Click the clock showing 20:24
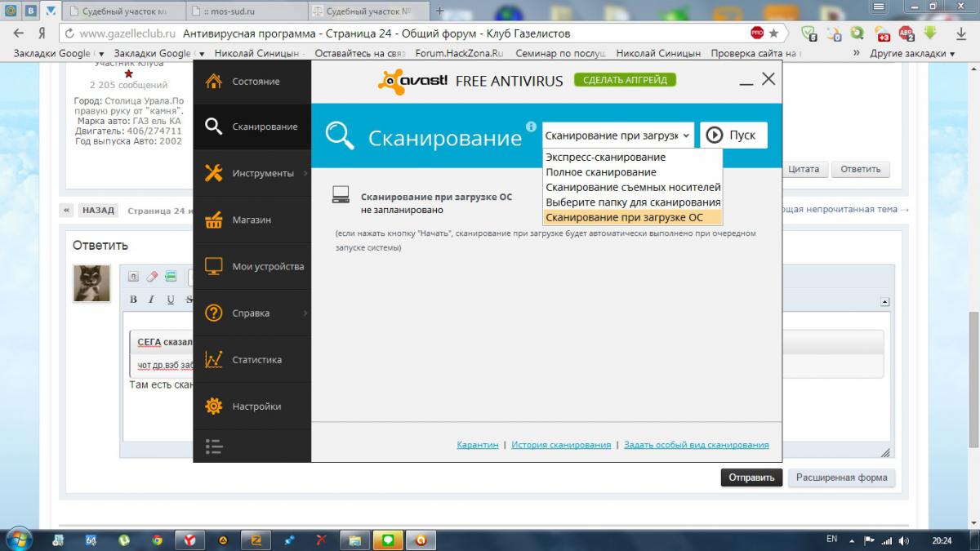Viewport: 980px width, 551px height. coord(942,540)
